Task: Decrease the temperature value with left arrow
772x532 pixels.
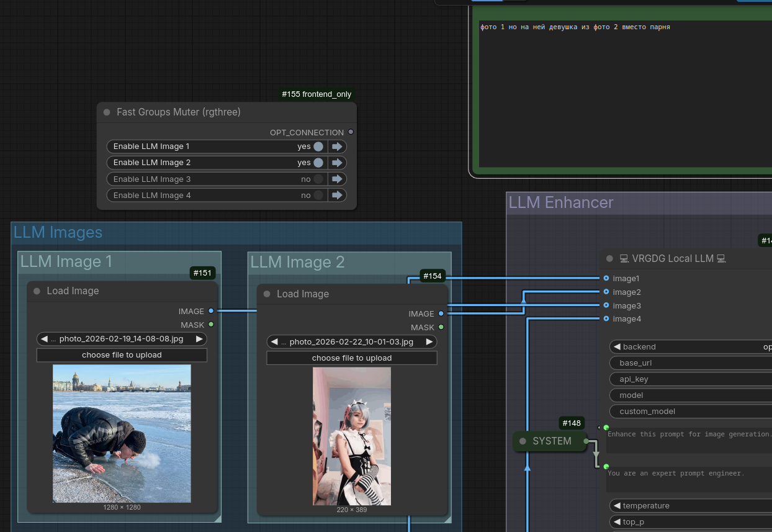Action: 617,506
